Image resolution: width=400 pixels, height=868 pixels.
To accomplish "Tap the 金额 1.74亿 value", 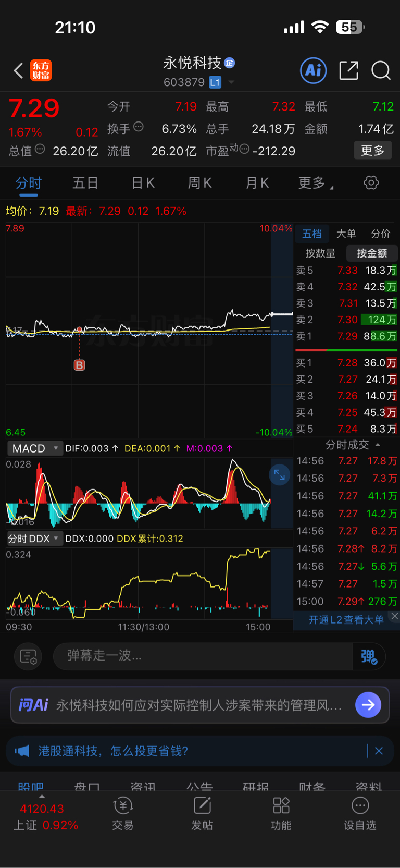I will tap(376, 129).
